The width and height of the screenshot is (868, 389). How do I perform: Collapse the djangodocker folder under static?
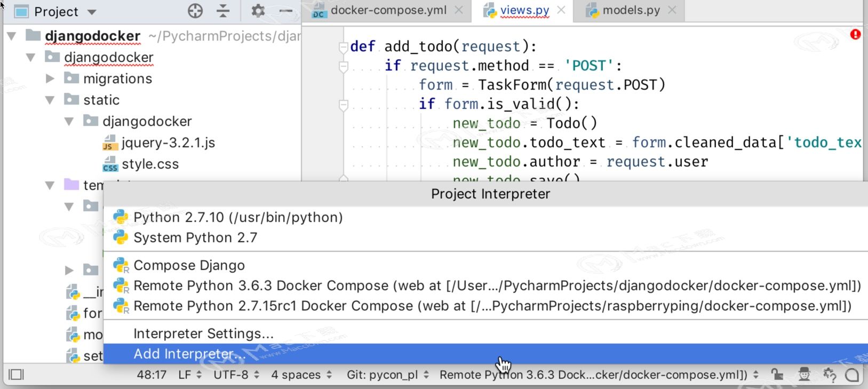pyautogui.click(x=69, y=121)
